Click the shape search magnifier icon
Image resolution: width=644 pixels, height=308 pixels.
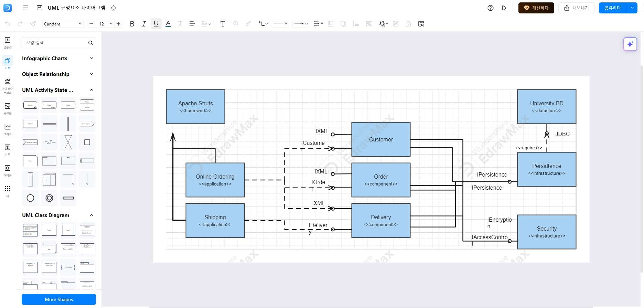pos(90,43)
